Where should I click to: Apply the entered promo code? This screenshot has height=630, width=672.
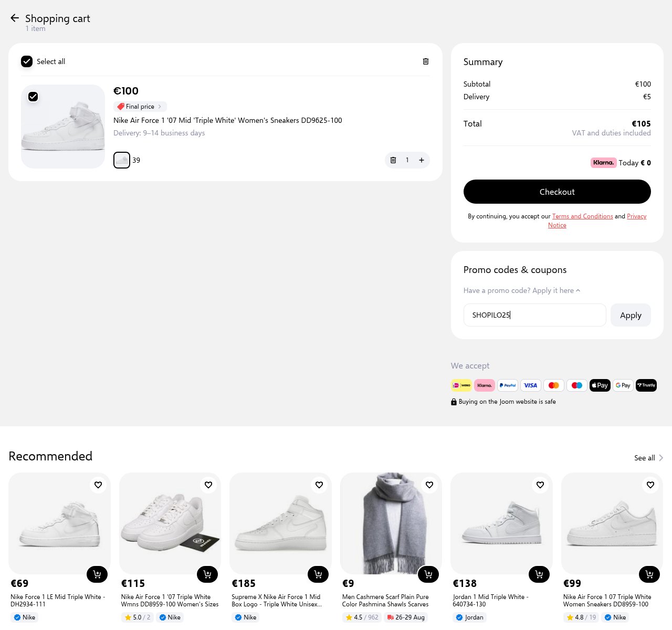coord(631,315)
